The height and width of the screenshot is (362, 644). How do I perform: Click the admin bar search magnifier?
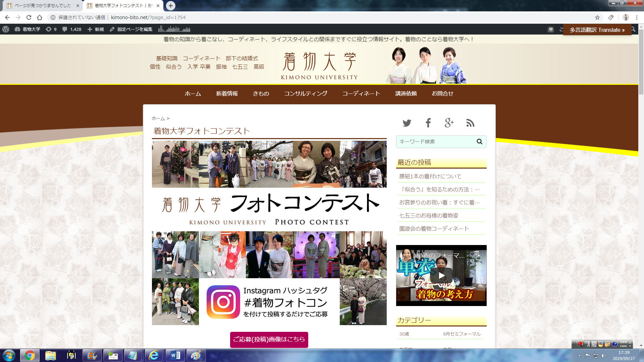(634, 29)
